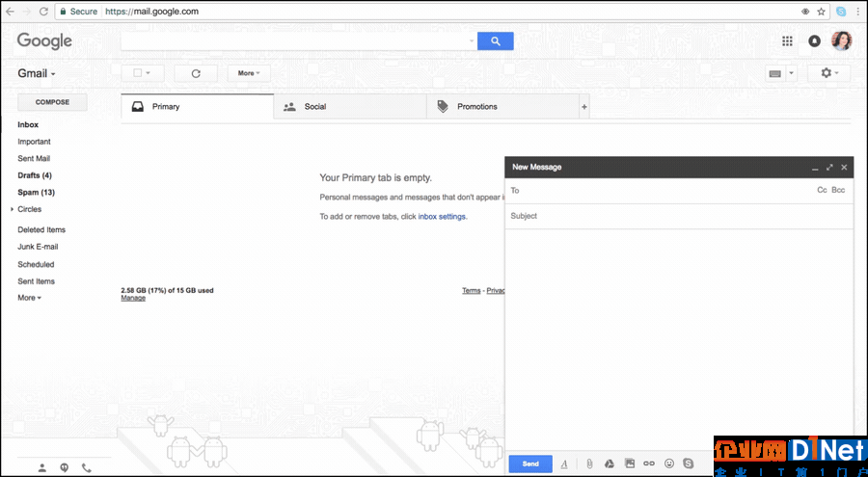868x477 pixels.
Task: Open the account profile picture
Action: 841,40
